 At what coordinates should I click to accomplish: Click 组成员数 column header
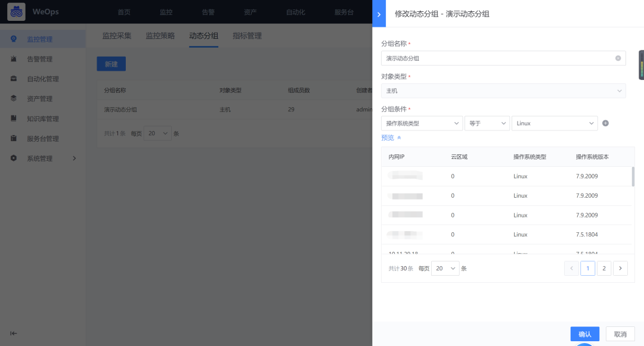point(299,90)
